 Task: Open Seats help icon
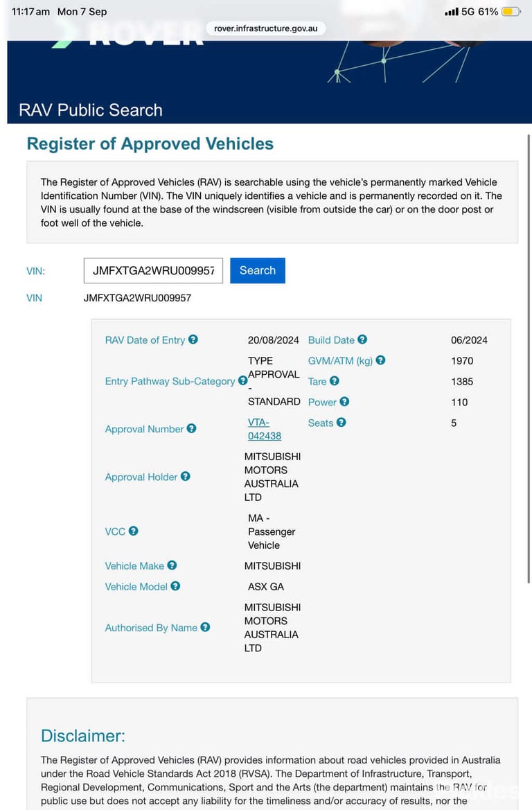point(342,422)
